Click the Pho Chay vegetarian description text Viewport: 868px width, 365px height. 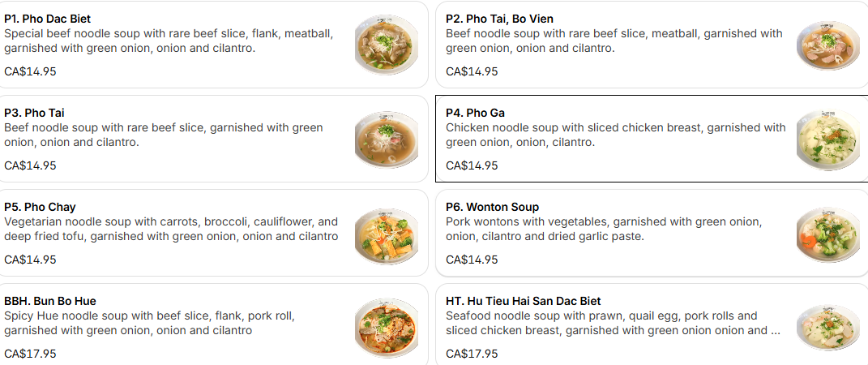(x=171, y=229)
